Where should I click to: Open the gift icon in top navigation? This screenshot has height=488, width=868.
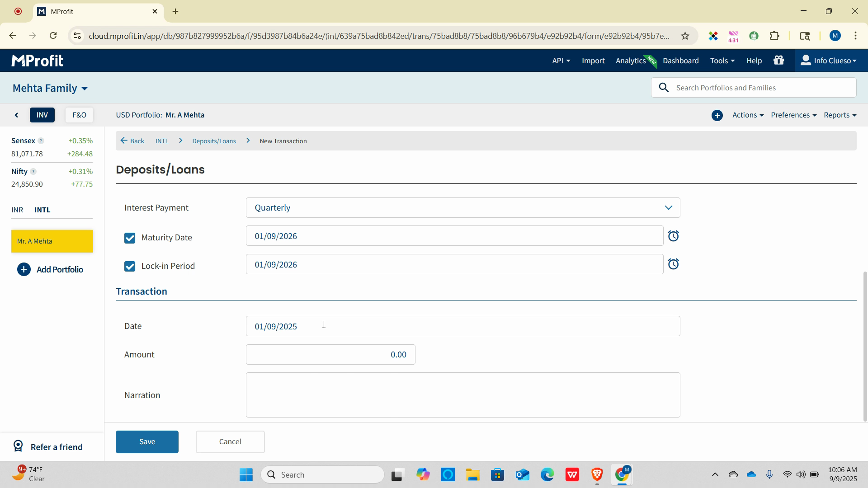click(778, 60)
